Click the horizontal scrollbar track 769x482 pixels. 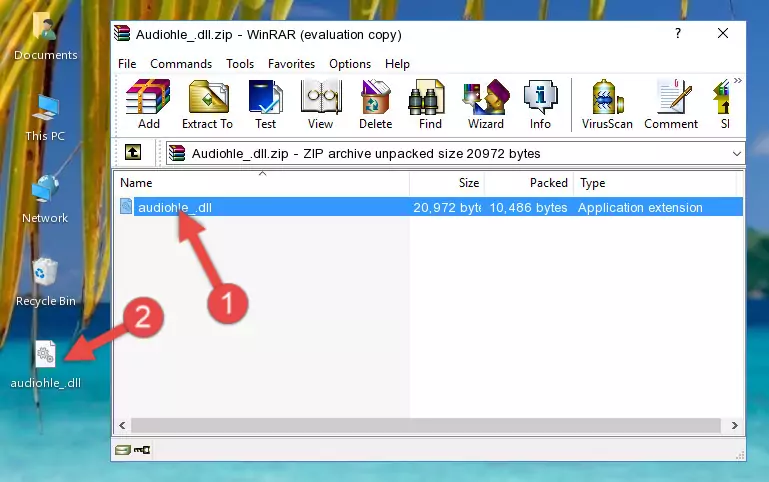[426, 425]
